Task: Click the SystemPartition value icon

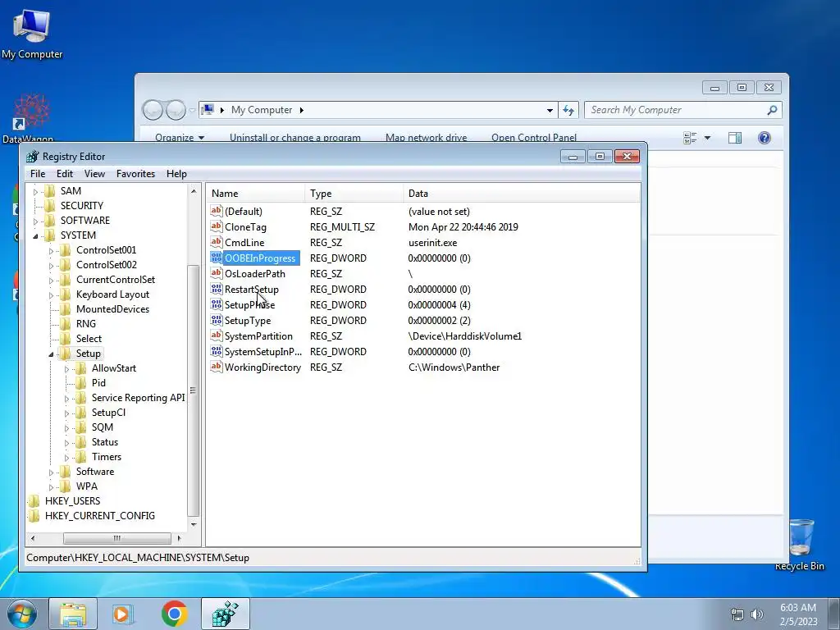Action: pyautogui.click(x=217, y=336)
